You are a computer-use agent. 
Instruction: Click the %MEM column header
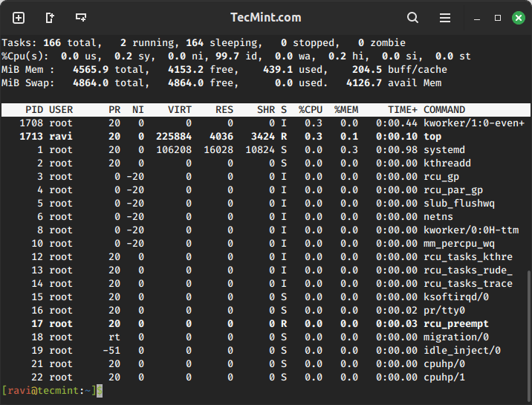pos(346,110)
